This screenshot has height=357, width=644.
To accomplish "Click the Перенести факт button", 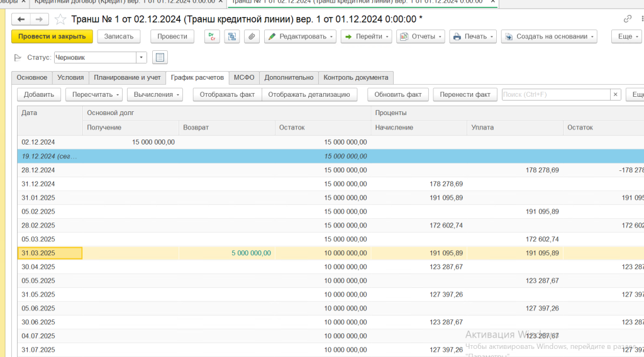I will (x=465, y=94).
